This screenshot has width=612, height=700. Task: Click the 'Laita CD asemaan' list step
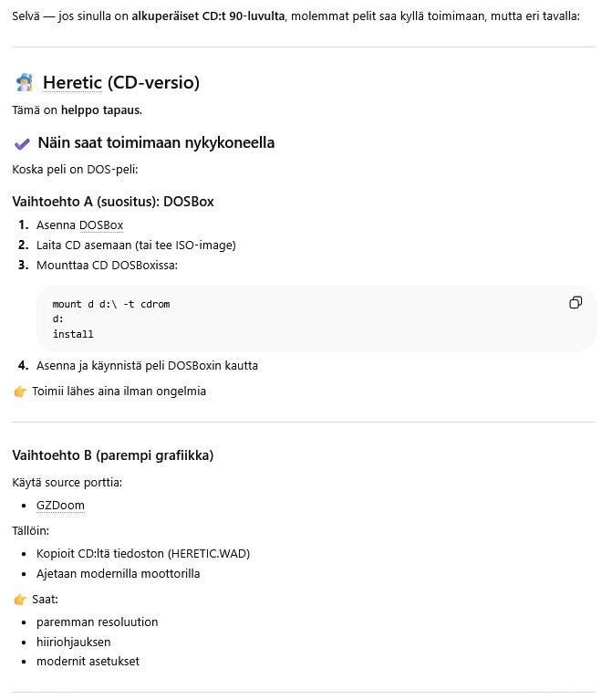tap(136, 246)
